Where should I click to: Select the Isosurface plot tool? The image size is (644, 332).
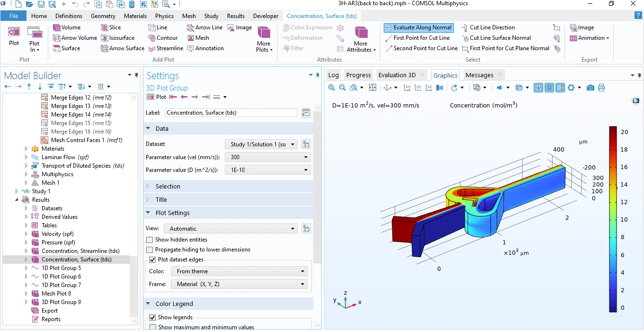click(x=105, y=38)
